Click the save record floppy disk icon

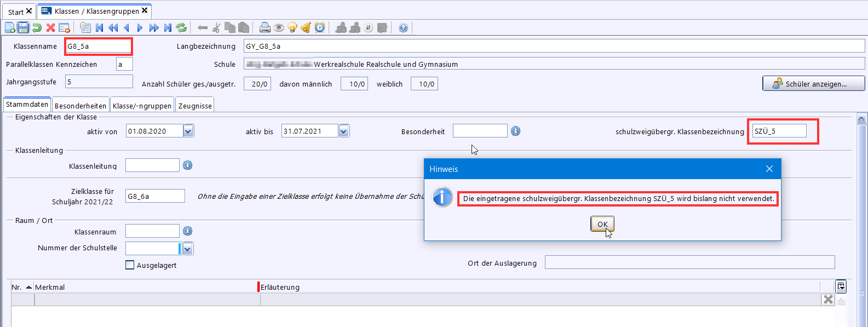coord(23,27)
